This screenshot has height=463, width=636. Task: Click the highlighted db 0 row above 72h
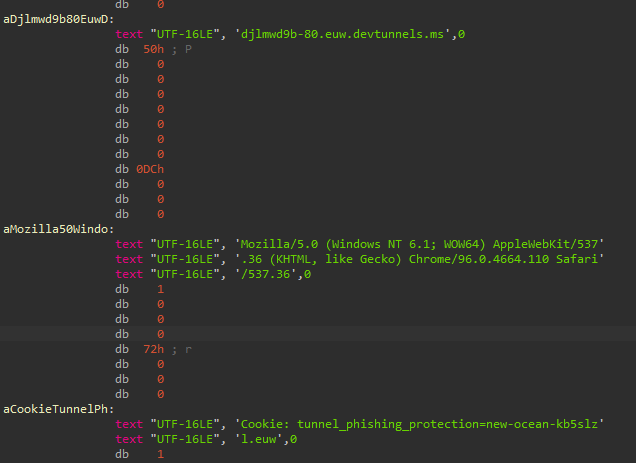[x=140, y=334]
